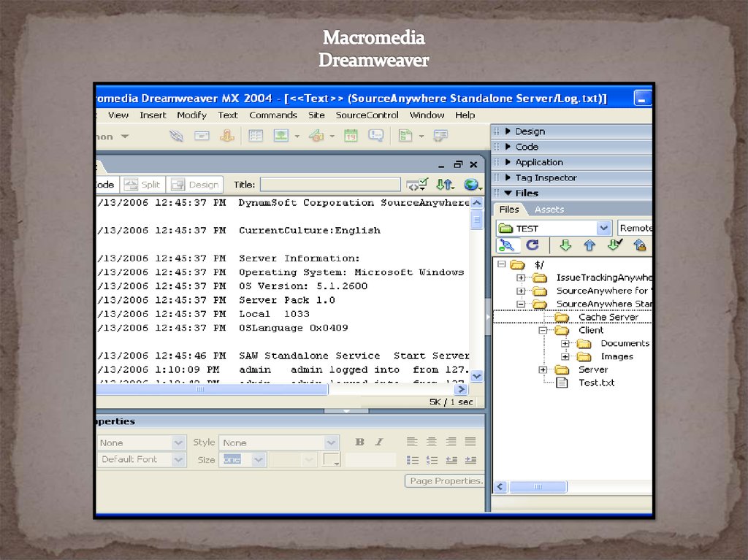Viewport: 748px width, 560px height.
Task: Insert a Named Anchor using its toolbar icon
Action: pyautogui.click(x=226, y=135)
